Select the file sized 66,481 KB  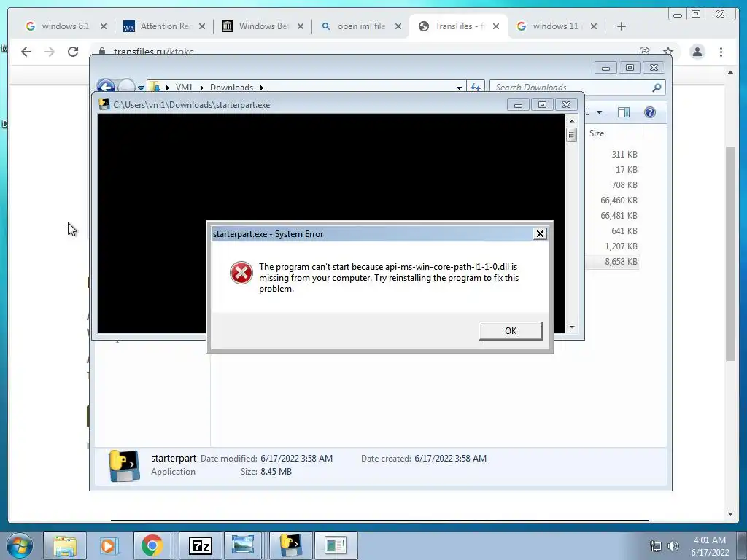point(619,215)
